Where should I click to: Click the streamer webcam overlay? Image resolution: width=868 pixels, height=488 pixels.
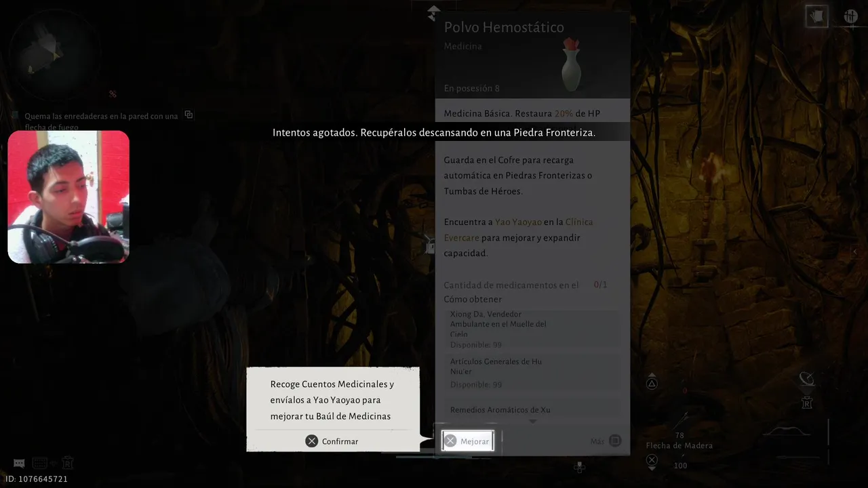(68, 197)
